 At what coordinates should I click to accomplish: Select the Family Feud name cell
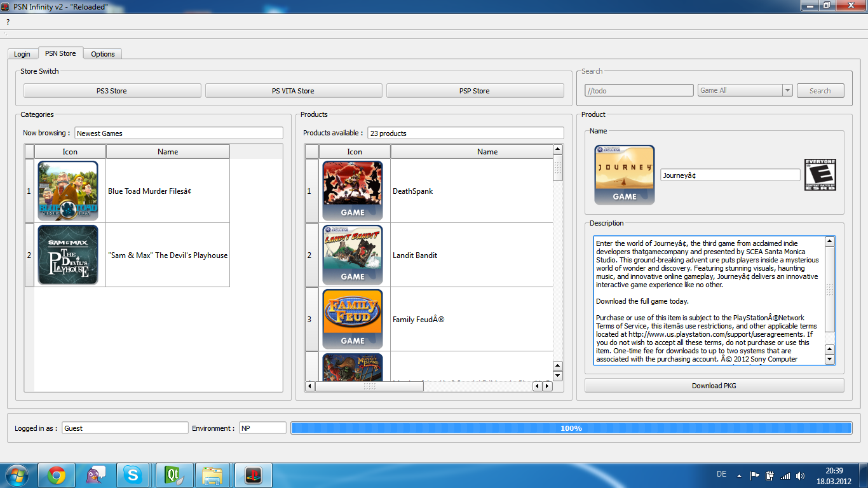471,319
